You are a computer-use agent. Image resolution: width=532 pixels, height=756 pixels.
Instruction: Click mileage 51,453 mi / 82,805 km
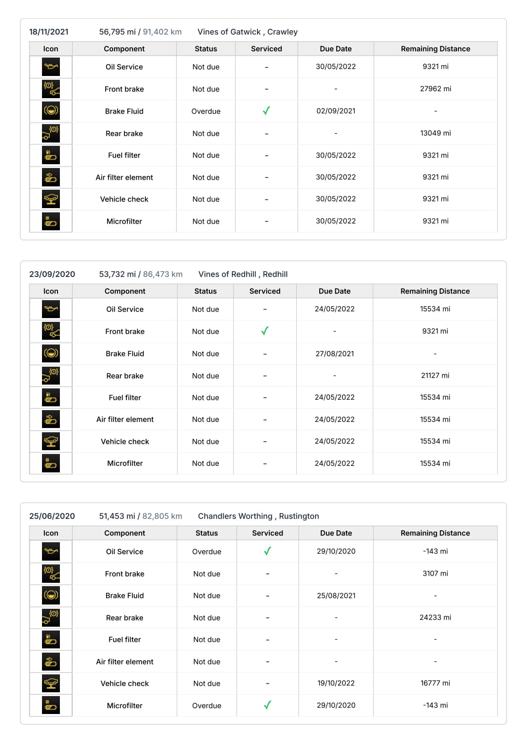tap(141, 516)
